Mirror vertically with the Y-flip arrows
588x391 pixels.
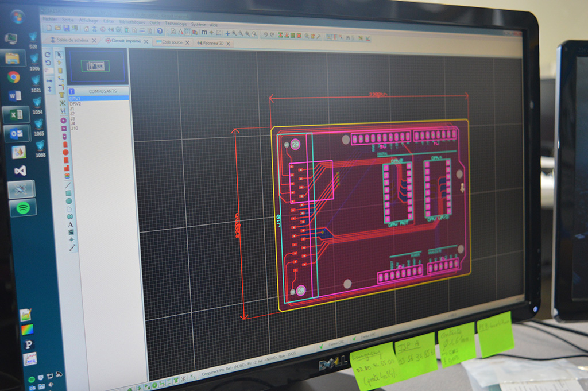click(x=49, y=89)
